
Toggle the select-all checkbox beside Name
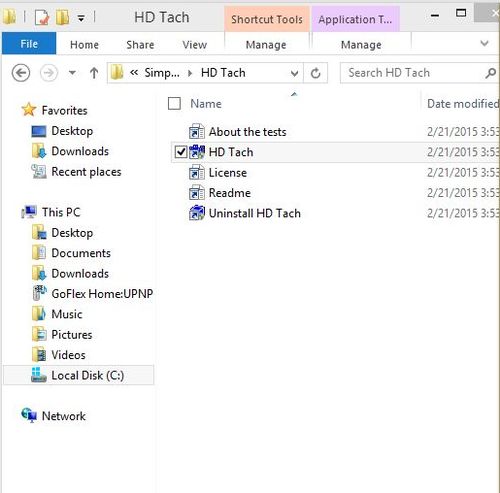[174, 104]
